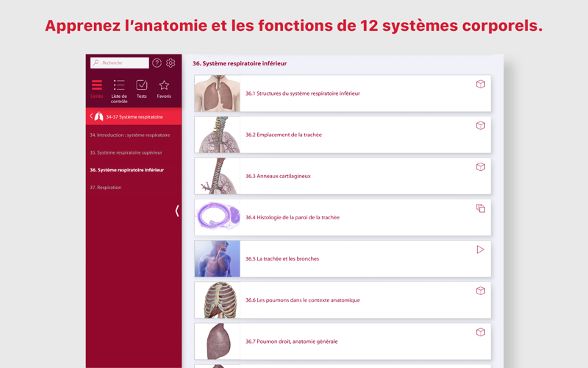588x368 pixels.
Task: Select the Unités tab icon
Action: click(97, 85)
